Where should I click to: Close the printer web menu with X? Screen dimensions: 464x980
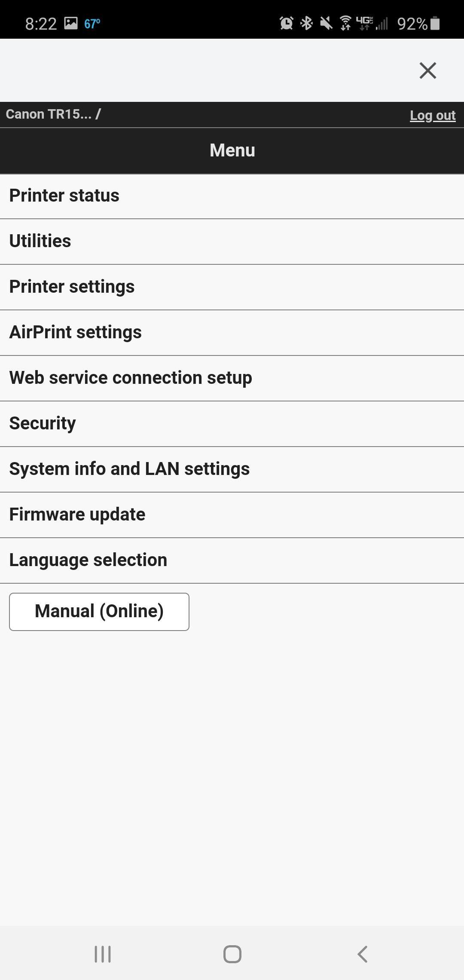pos(427,70)
